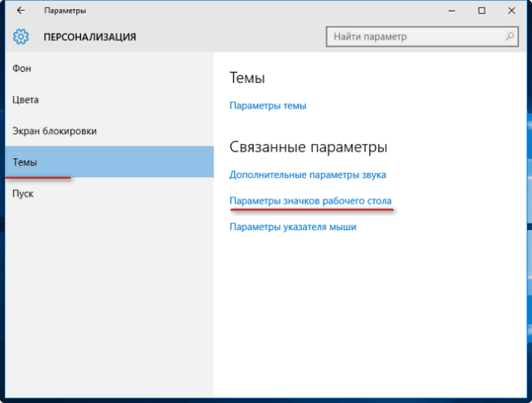Screen dimensions: 532x403
Task: Click the 'ПЕРСОНАЛИЗАЦИЯ' header title
Action: (89, 37)
